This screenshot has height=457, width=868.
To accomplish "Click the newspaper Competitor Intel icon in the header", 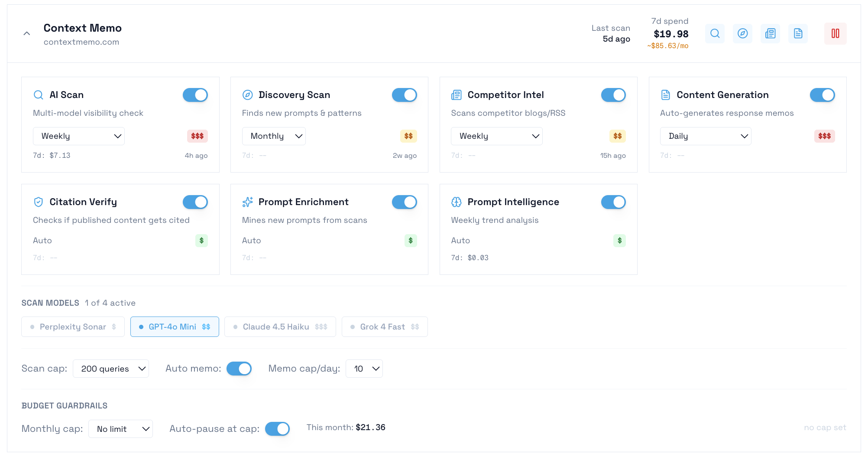I will pos(770,33).
